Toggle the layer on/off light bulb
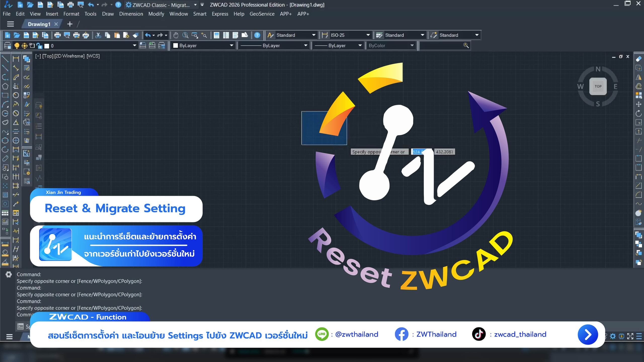Image resolution: width=644 pixels, height=362 pixels. pyautogui.click(x=17, y=46)
